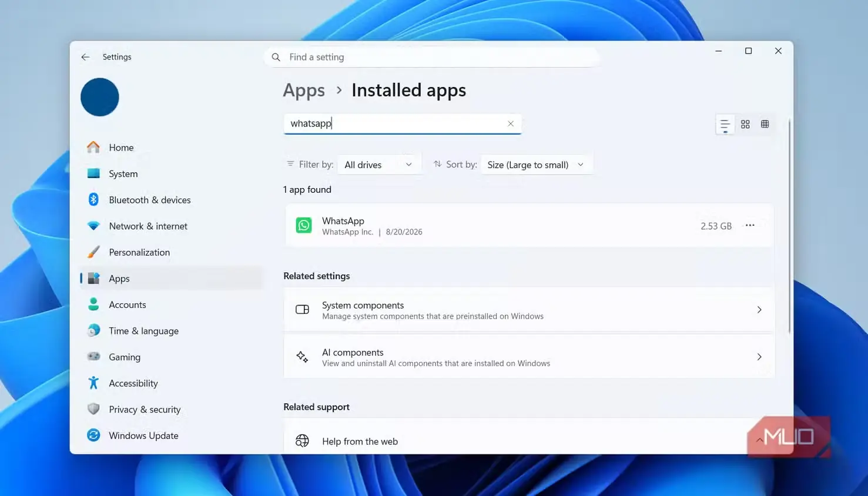Go back with the Settings back arrow
This screenshot has height=496, width=868.
(x=85, y=57)
